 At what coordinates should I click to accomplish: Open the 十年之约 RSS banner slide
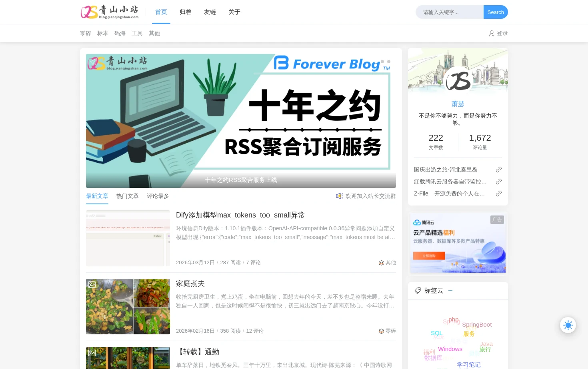(241, 121)
